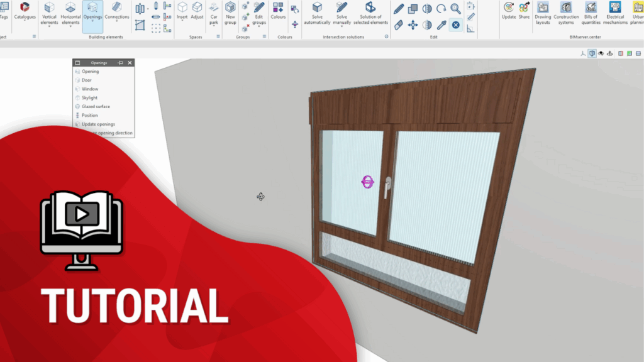Image resolution: width=644 pixels, height=362 pixels.
Task: Open the Colours palette tool
Action: [278, 11]
